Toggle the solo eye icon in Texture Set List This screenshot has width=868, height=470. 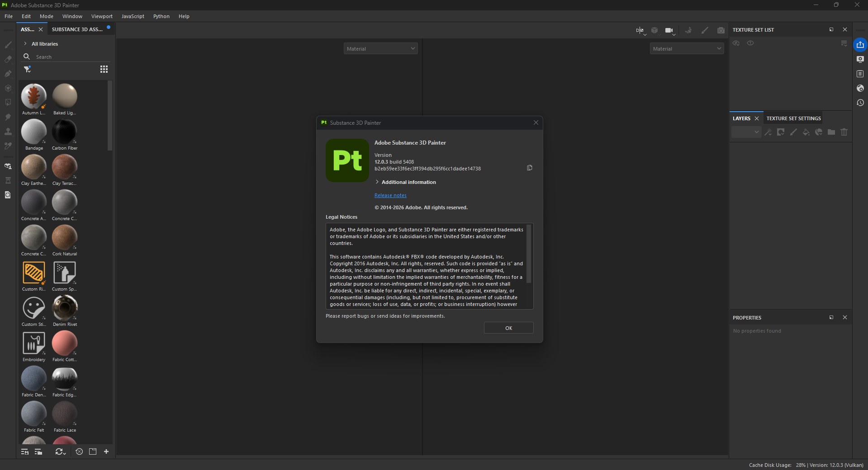[x=750, y=43]
